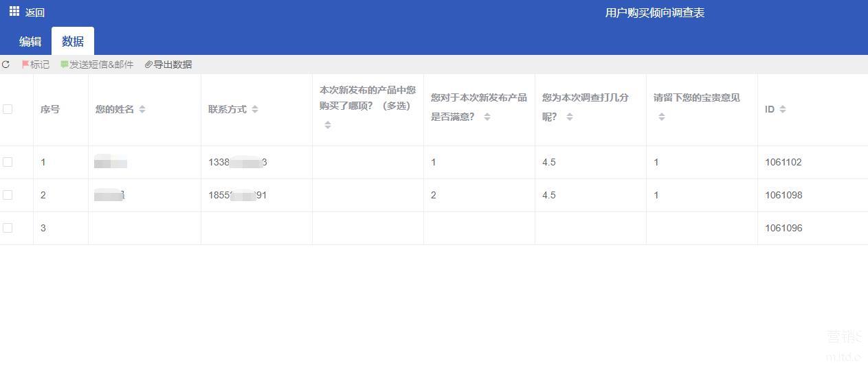The width and height of the screenshot is (868, 370).
Task: Toggle the select-all checkbox in the header
Action: [x=8, y=109]
